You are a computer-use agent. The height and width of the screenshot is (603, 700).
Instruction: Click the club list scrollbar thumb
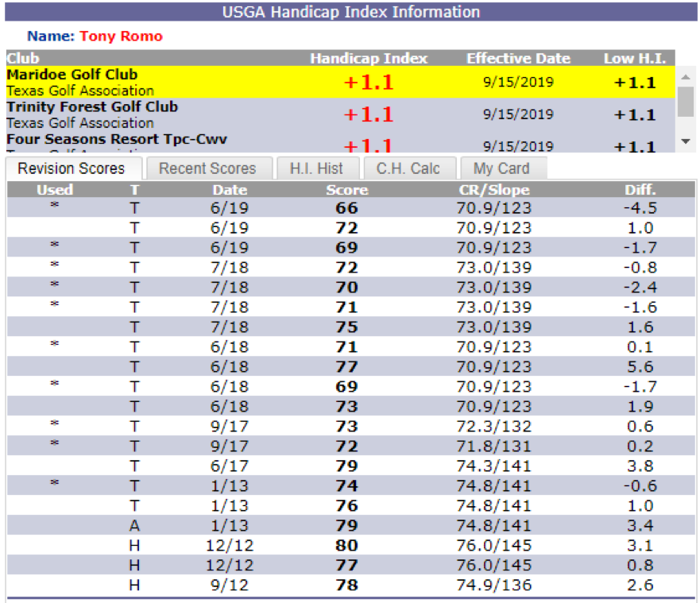(x=686, y=99)
